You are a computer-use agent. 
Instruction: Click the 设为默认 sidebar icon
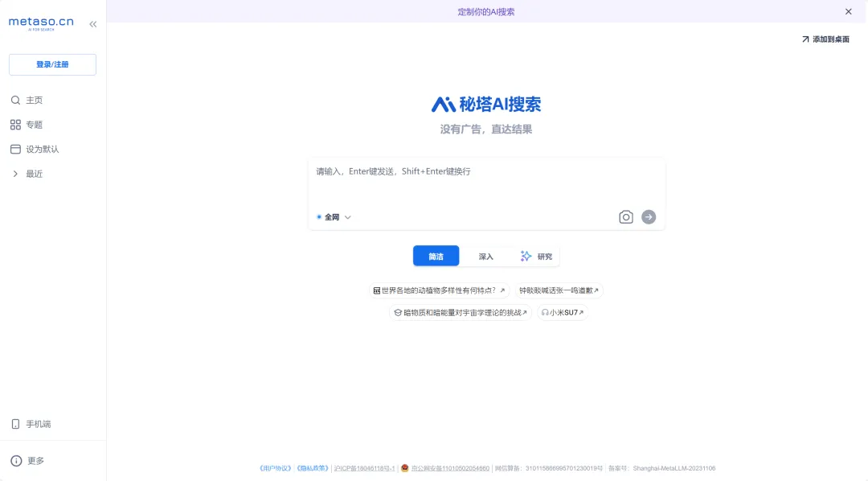point(16,149)
